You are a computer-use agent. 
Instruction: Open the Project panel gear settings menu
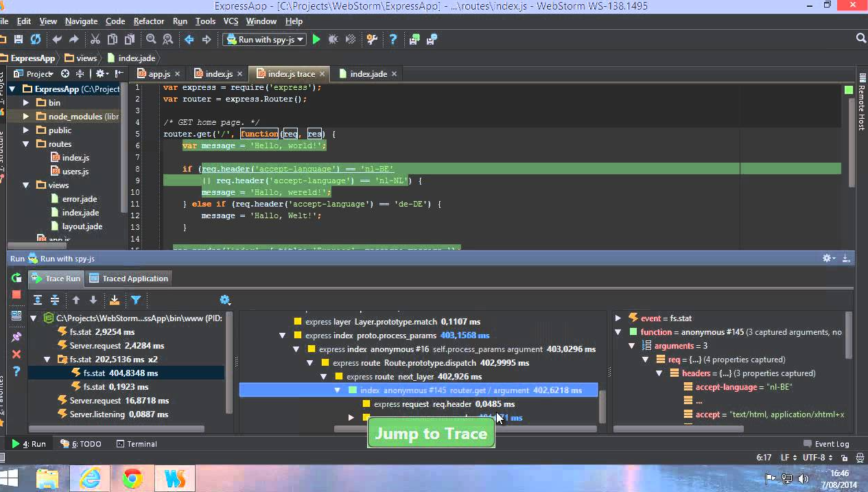tap(102, 73)
